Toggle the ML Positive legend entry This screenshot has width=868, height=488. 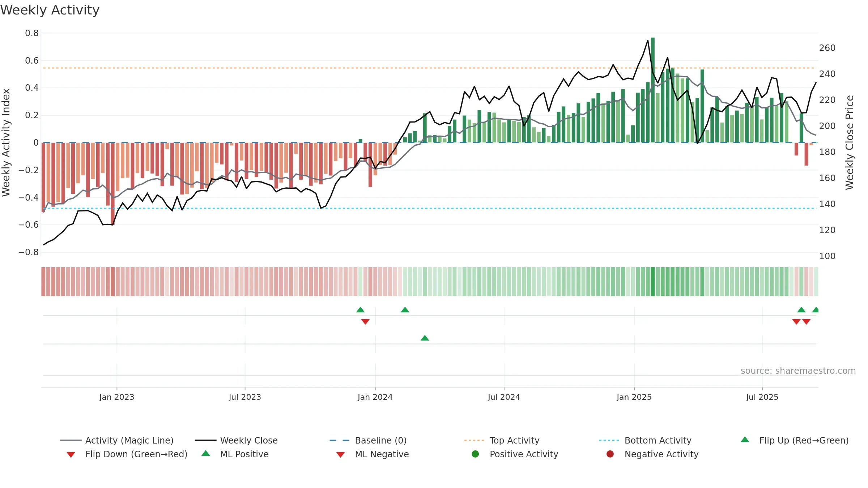[235, 454]
